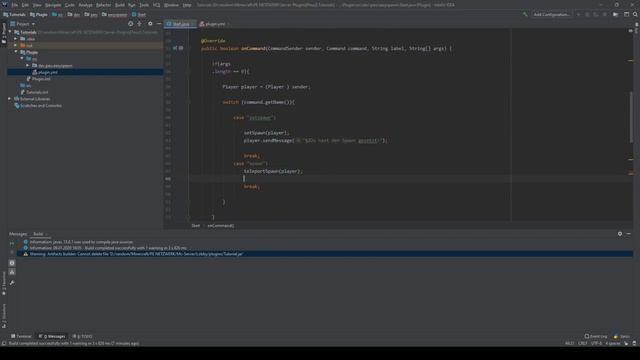Expand the out folder node

pos(16,45)
